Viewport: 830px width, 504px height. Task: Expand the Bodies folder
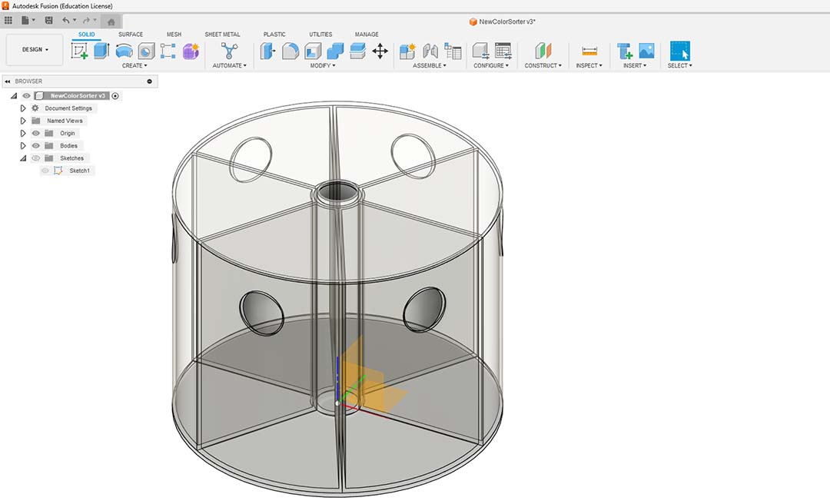(x=23, y=145)
